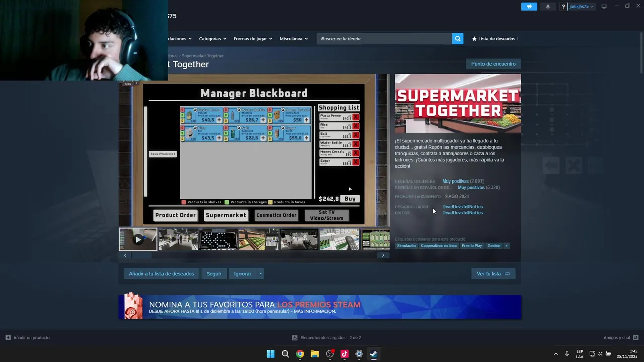Select the highlighted fifth screenshot thumbnail

(x=299, y=239)
